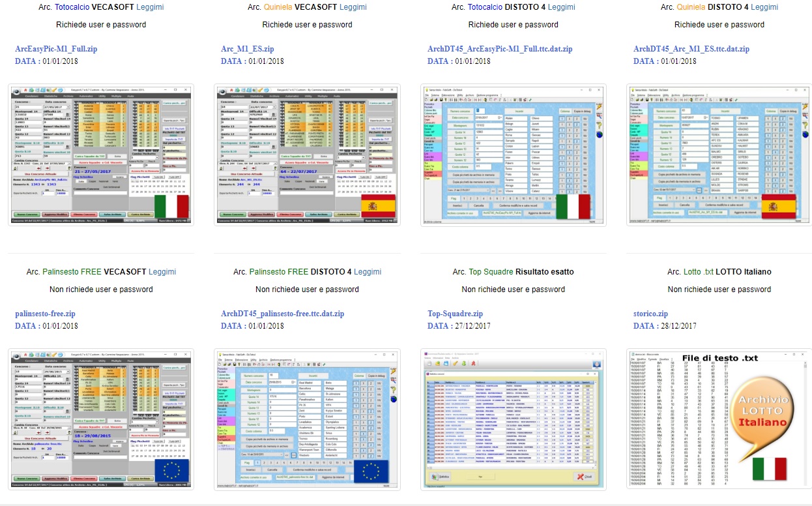Click 'Richiede user e password' under Quiniela DISTOTO 4
This screenshot has height=506, width=812.
pyautogui.click(x=719, y=25)
